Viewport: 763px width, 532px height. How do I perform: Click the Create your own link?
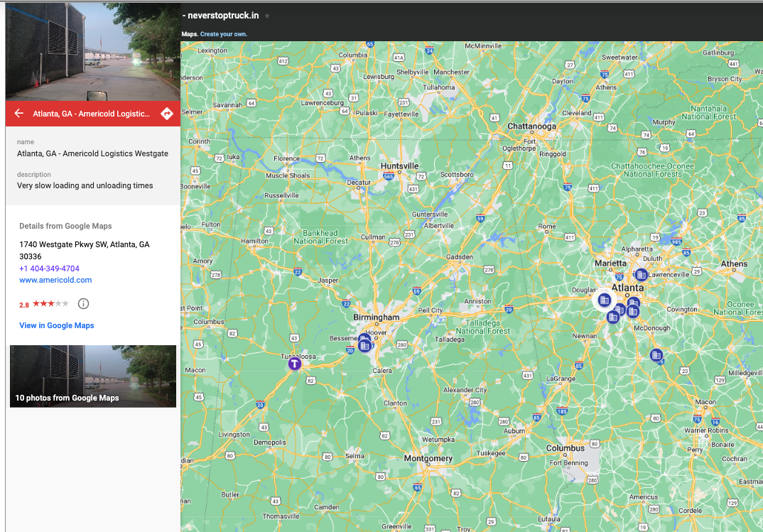point(224,34)
